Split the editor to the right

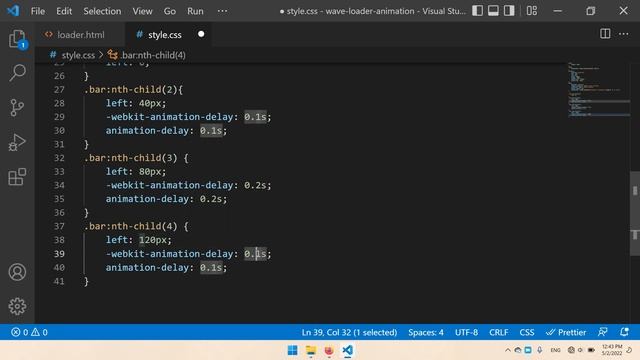click(x=605, y=34)
